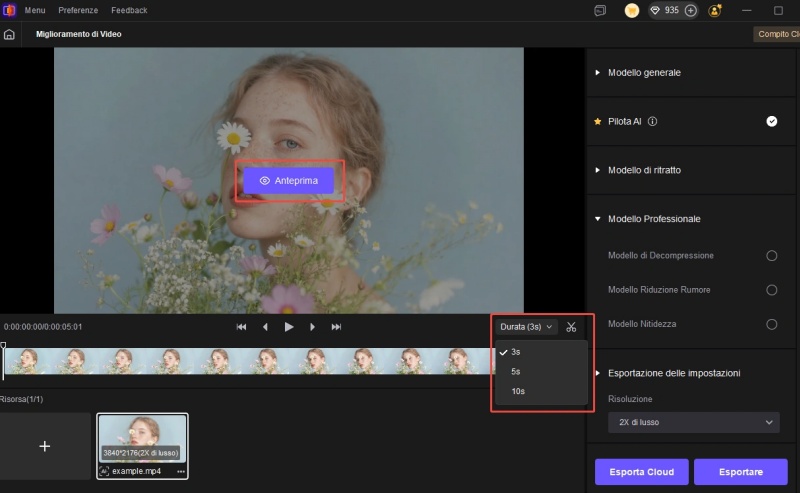The image size is (800, 493).
Task: Jump to the start of video
Action: (241, 327)
